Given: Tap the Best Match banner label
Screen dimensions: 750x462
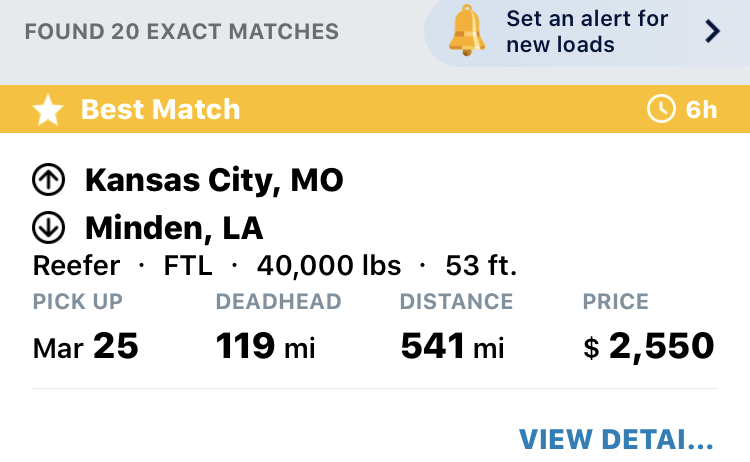Looking at the screenshot, I should 160,110.
